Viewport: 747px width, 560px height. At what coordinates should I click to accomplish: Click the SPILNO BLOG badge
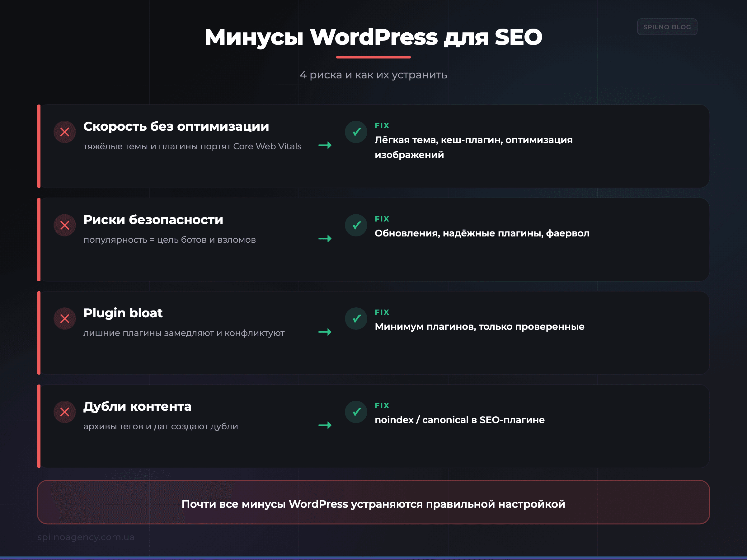tap(667, 27)
